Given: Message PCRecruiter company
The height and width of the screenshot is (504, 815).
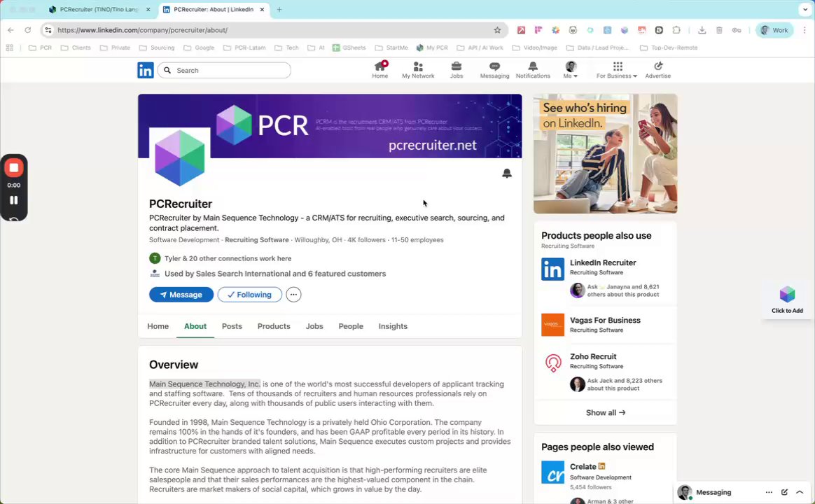Looking at the screenshot, I should pyautogui.click(x=181, y=295).
